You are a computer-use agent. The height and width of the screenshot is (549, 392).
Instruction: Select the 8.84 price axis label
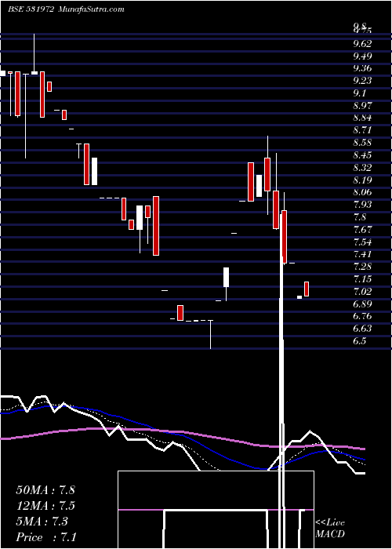click(362, 118)
